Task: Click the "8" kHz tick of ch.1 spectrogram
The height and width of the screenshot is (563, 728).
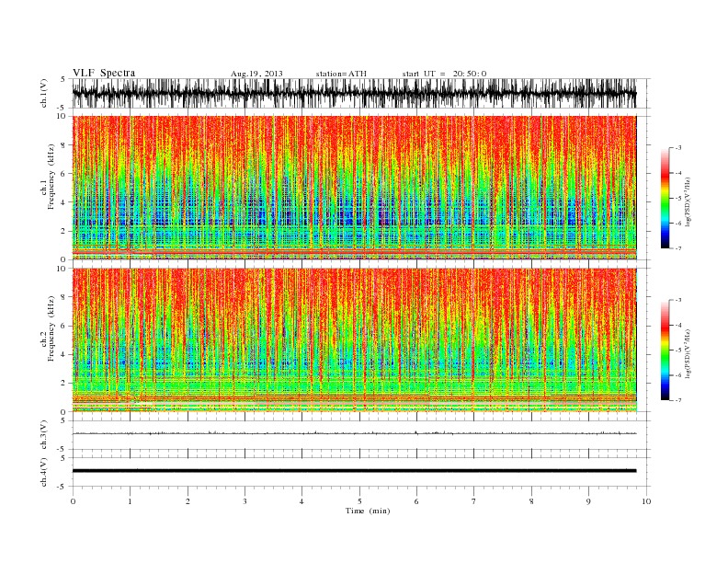Action: (x=63, y=145)
